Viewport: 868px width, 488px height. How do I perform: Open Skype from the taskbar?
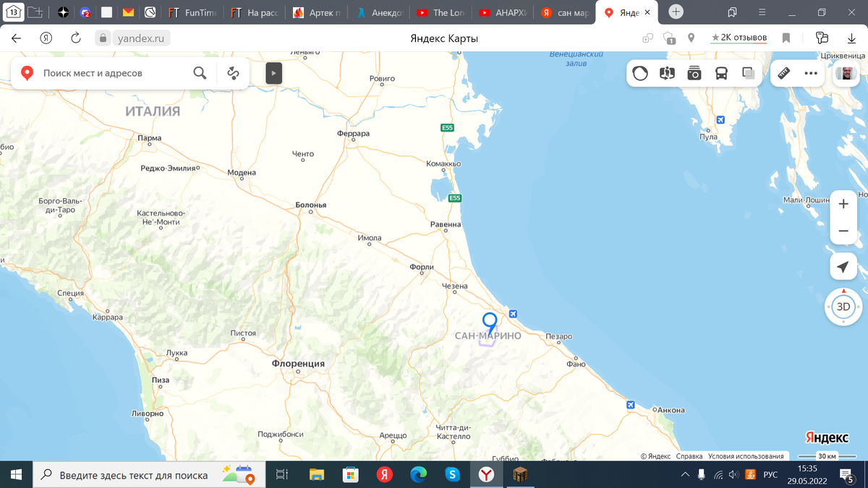(x=453, y=474)
